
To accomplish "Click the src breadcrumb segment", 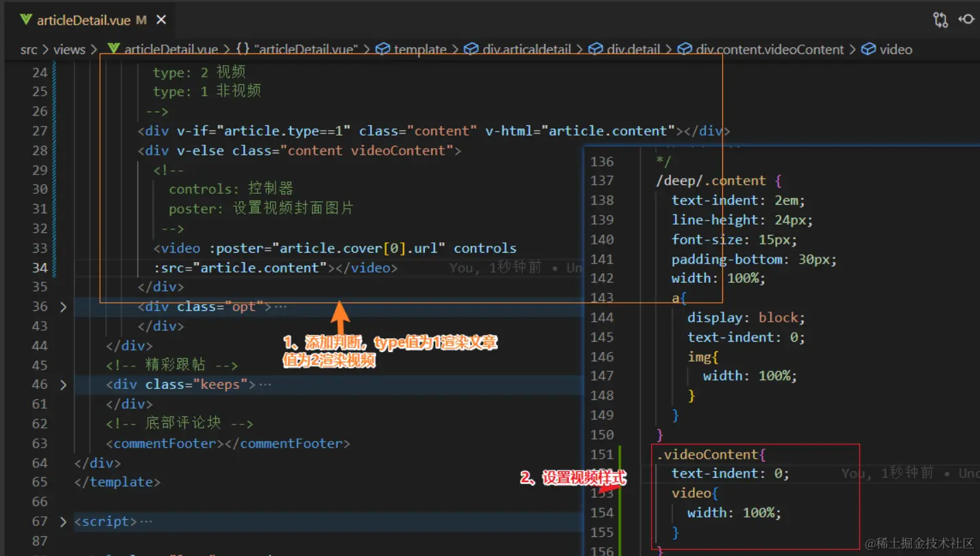I will [29, 49].
